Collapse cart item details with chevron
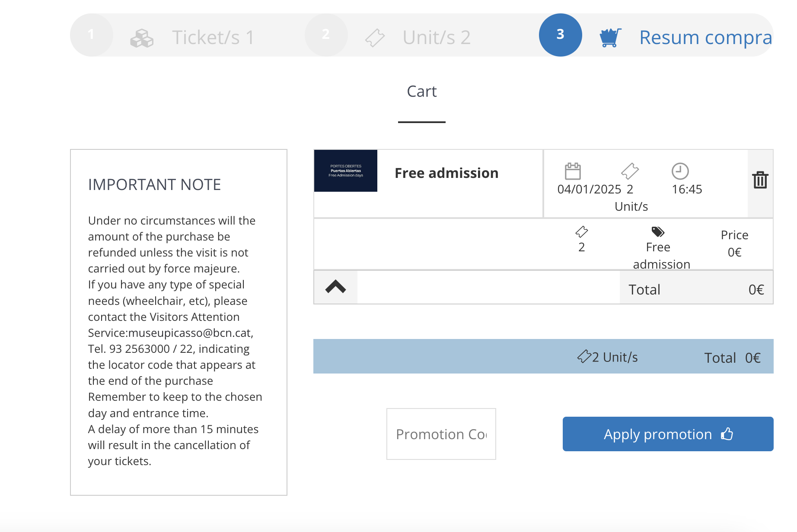797x532 pixels. 336,287
